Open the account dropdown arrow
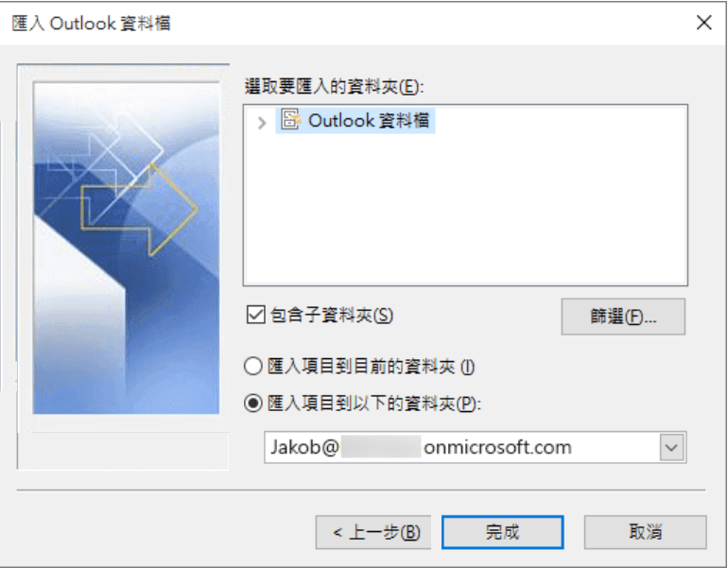 point(672,447)
